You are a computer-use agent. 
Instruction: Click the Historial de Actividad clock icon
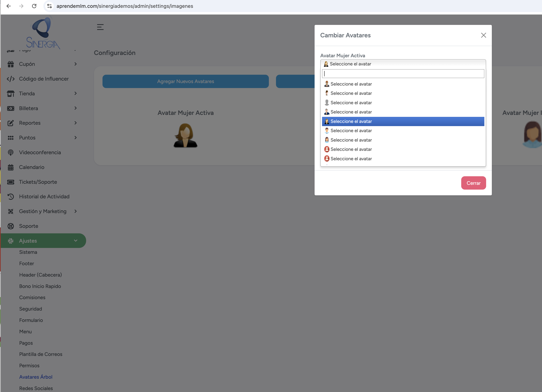click(10, 197)
